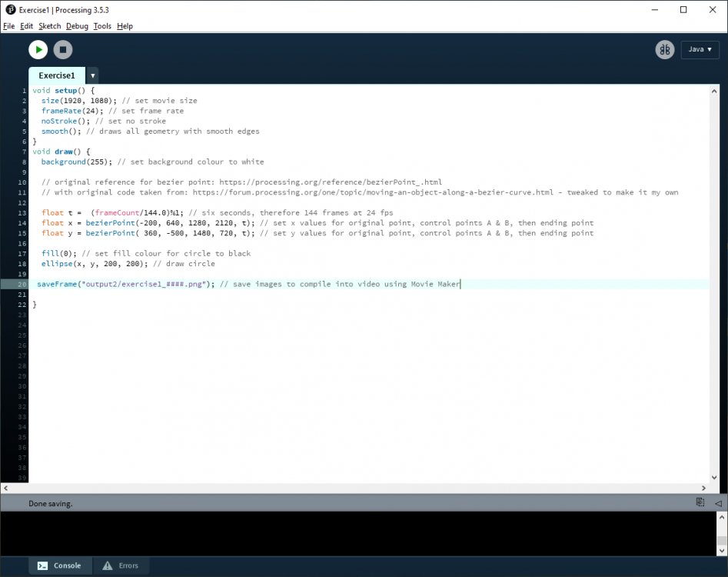The image size is (728, 577).
Task: Open the Tools menu
Action: pyautogui.click(x=102, y=26)
